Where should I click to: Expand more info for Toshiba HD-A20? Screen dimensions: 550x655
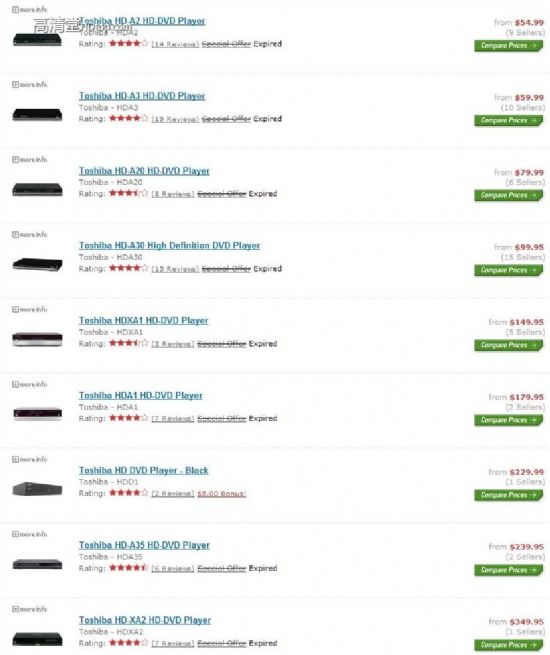coord(30,160)
